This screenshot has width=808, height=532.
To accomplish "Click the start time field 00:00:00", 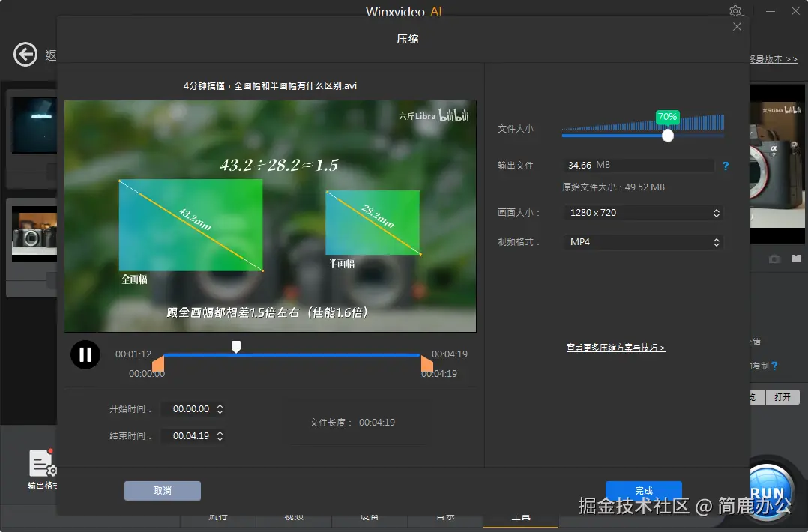I will (x=191, y=409).
